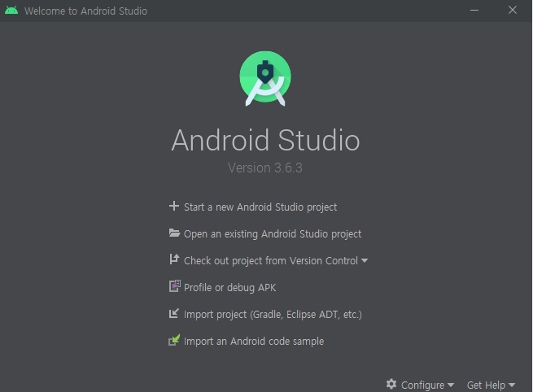
Task: Close the Welcome to Android Studio window
Action: click(513, 10)
